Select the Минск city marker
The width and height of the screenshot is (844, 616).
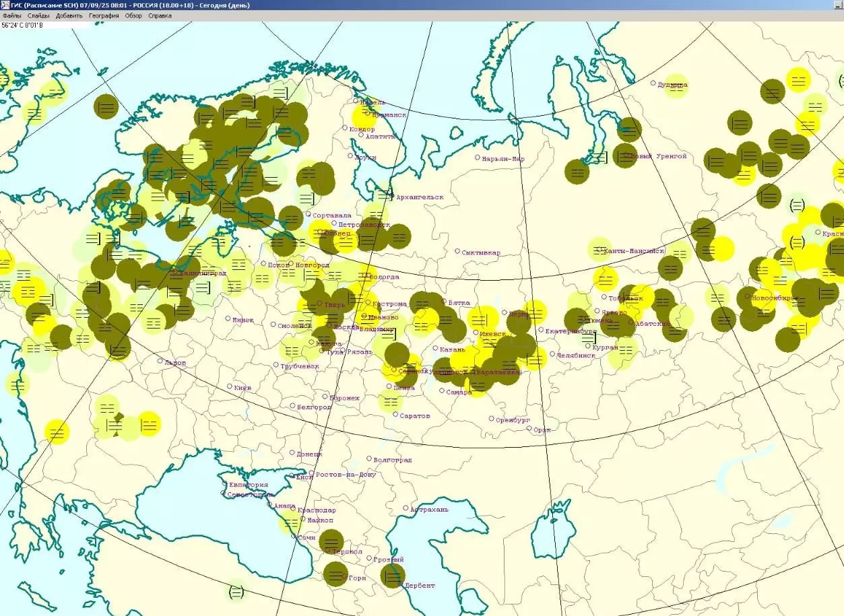[x=228, y=318]
